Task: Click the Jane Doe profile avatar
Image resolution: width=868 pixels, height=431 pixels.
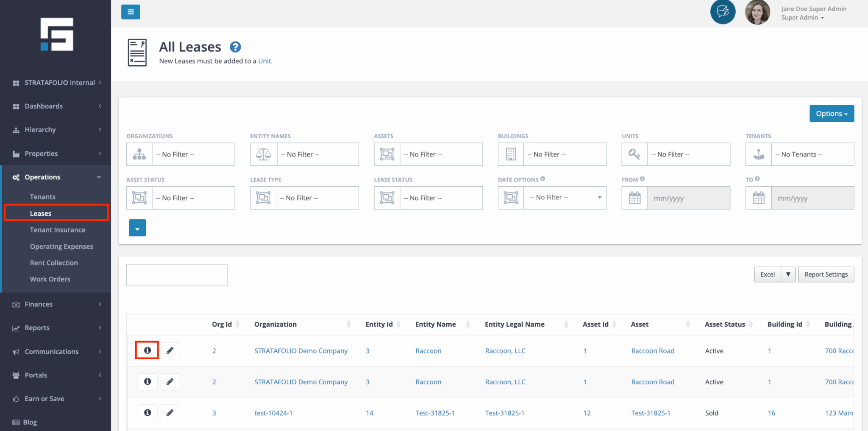Action: pos(757,12)
